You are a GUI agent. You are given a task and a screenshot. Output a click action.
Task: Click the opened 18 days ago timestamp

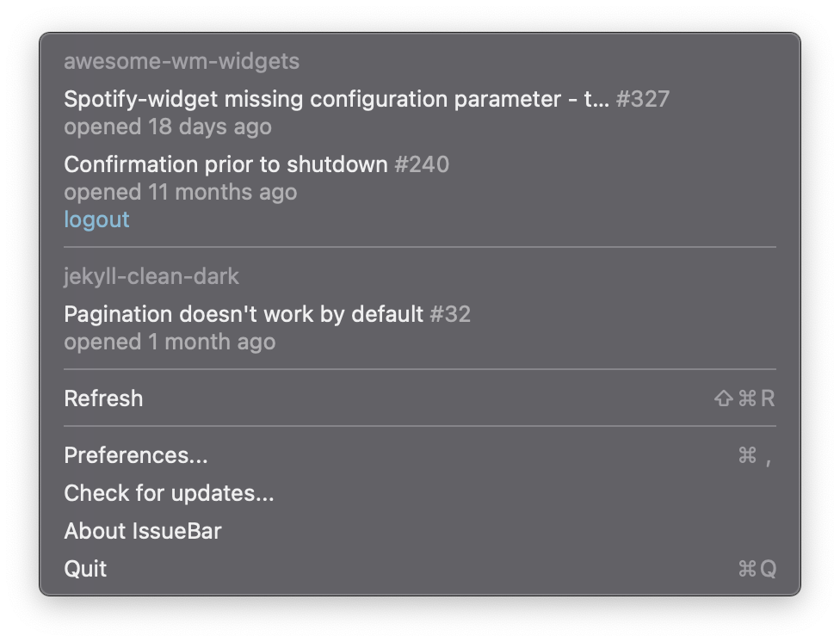(x=168, y=127)
